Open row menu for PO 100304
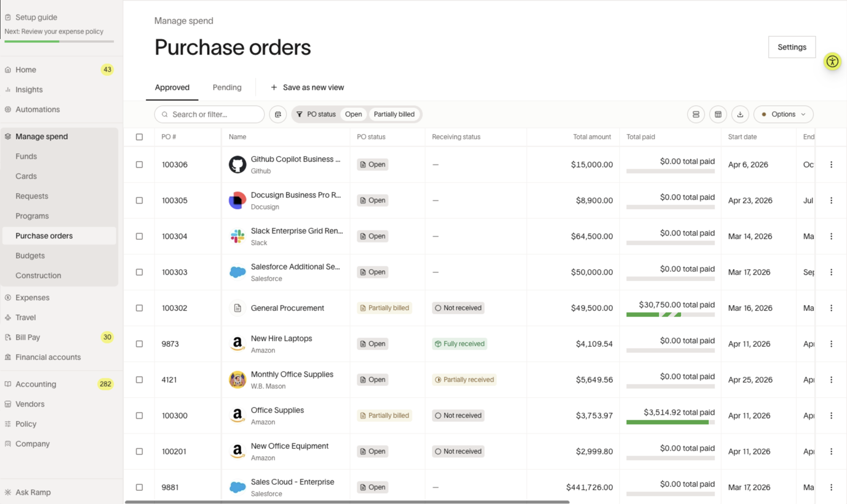Image resolution: width=847 pixels, height=504 pixels. coord(831,236)
